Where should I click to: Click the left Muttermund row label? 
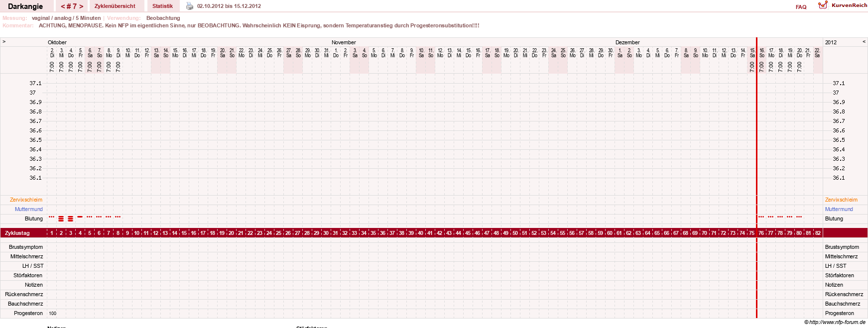(29, 209)
